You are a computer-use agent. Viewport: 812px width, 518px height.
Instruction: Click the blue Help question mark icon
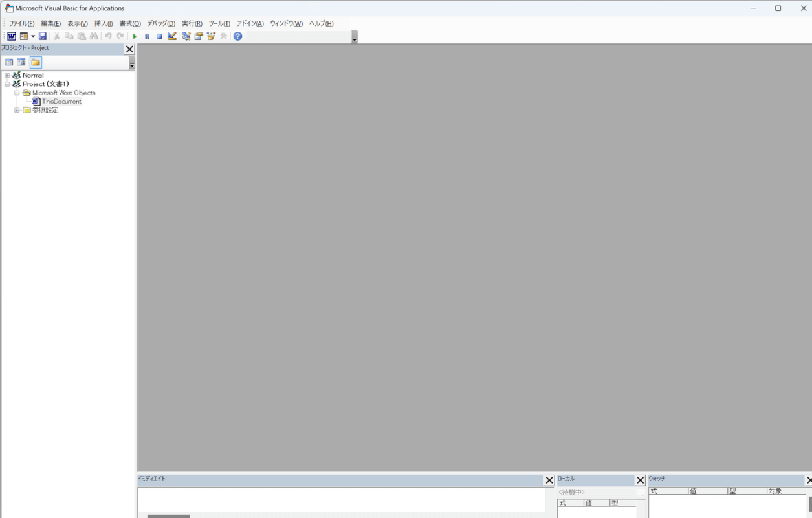(237, 36)
